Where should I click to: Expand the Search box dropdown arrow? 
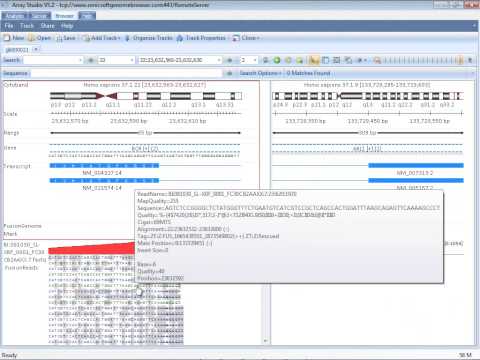pos(80,60)
